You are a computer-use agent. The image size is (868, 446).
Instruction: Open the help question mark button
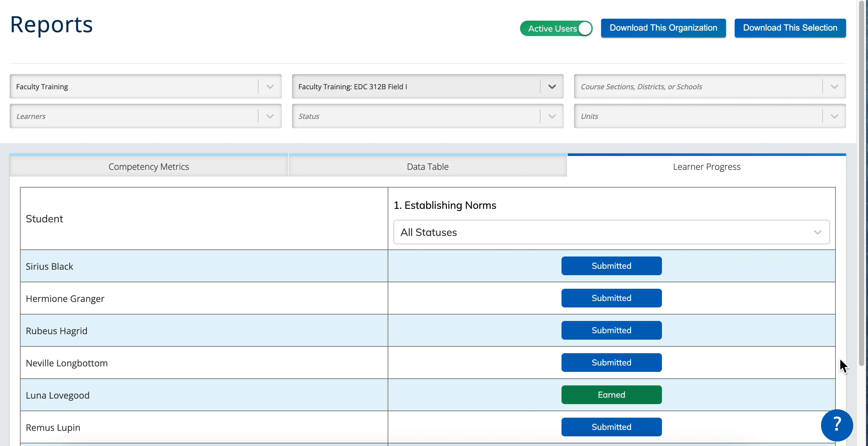pos(837,425)
